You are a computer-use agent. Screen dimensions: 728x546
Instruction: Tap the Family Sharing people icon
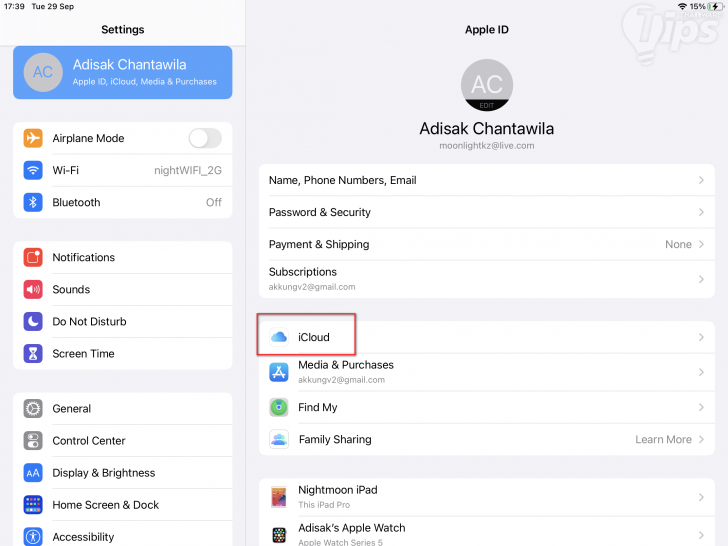[279, 439]
